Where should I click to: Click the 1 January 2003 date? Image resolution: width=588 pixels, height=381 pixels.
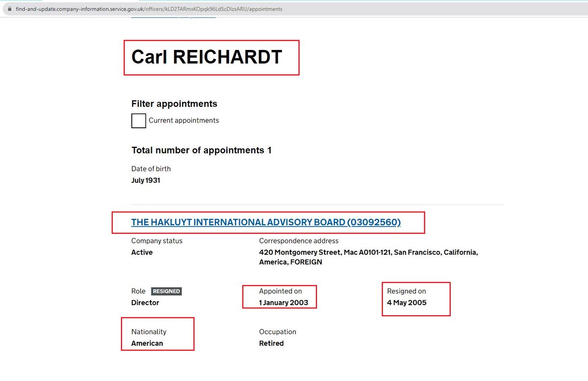(284, 303)
